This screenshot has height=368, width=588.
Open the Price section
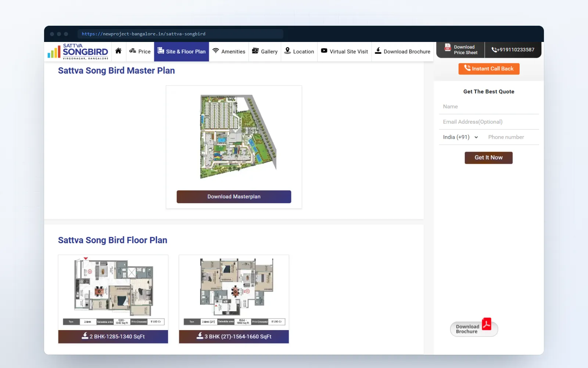tap(140, 52)
